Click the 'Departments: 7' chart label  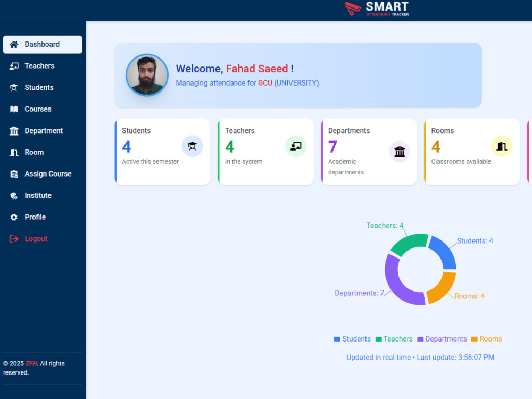(359, 293)
